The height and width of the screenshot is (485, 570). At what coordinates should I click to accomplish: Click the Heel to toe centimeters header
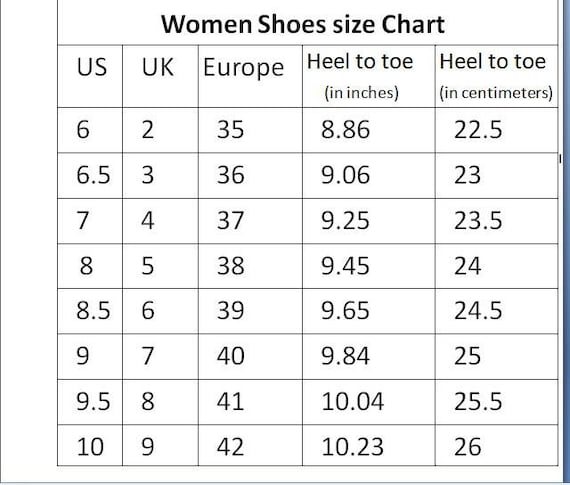(496, 76)
